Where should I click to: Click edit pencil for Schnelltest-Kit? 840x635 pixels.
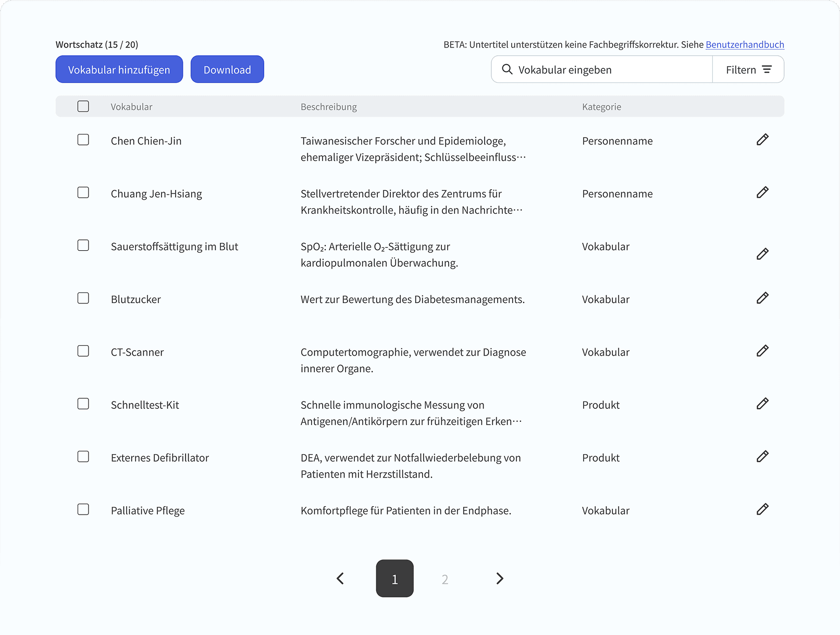(x=762, y=404)
